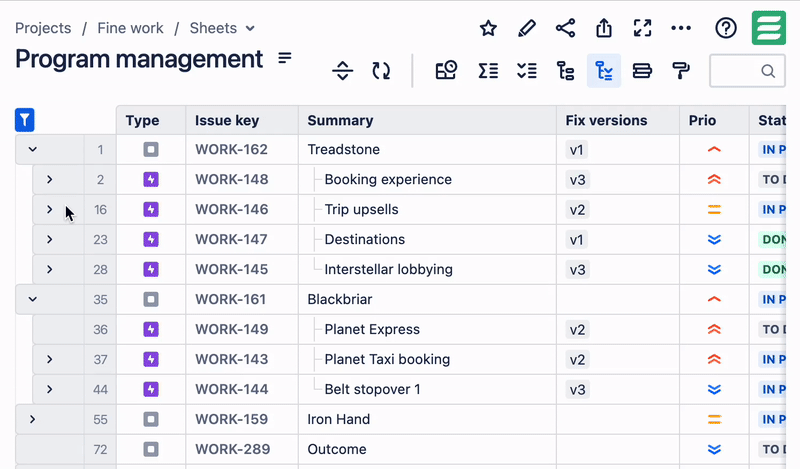Click the epic type icon for WORK-148

pyautogui.click(x=151, y=179)
